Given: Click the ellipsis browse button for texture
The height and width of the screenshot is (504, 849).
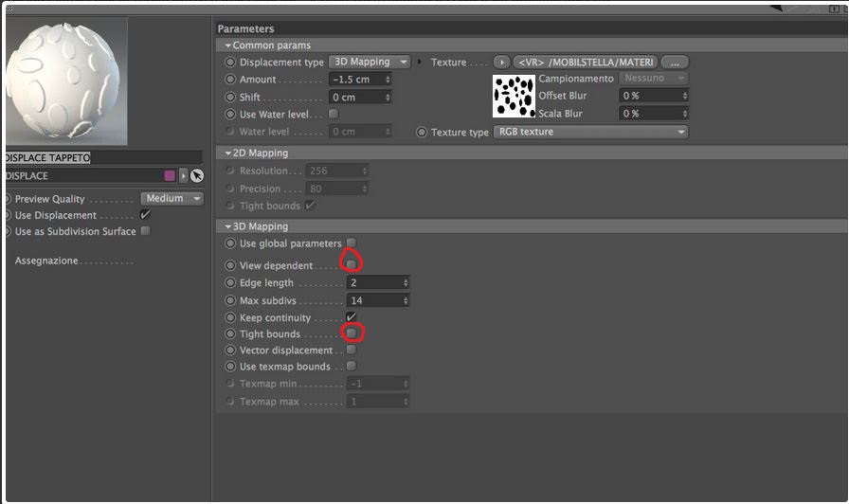Looking at the screenshot, I should [x=675, y=63].
